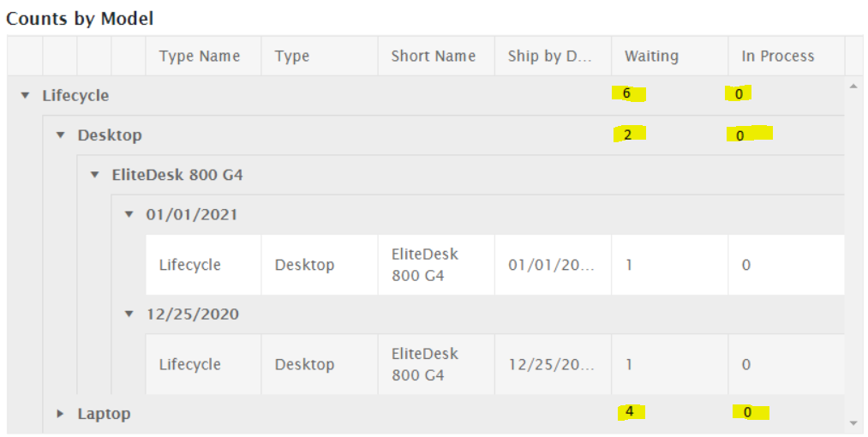Click the truncated 12/25/20... ship date cell
Image resolution: width=868 pixels, height=437 pixels.
[x=551, y=364]
